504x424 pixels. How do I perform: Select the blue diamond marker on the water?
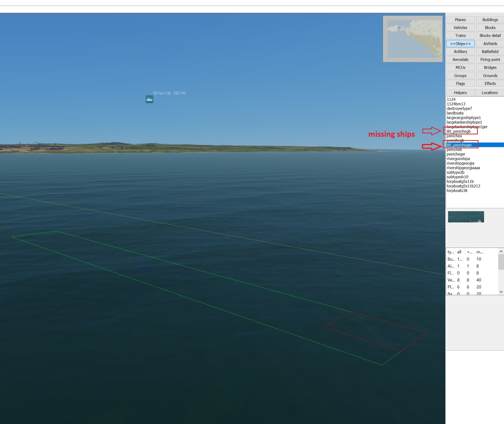[x=146, y=268]
